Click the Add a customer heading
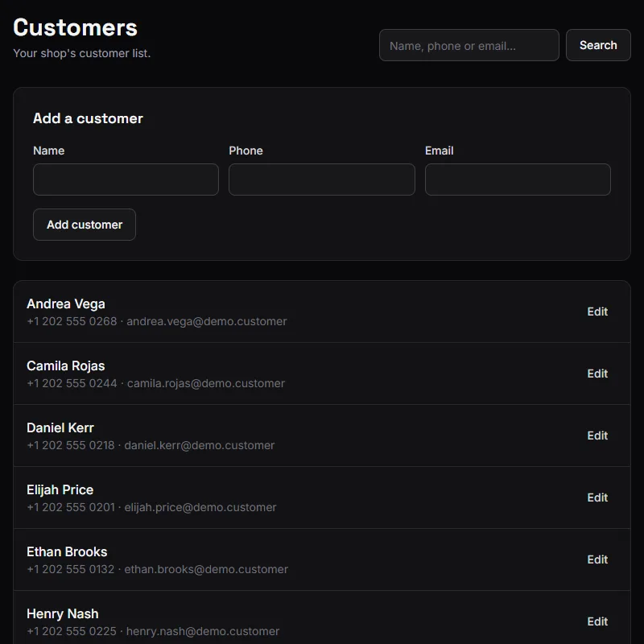The width and height of the screenshot is (644, 644). coord(88,118)
